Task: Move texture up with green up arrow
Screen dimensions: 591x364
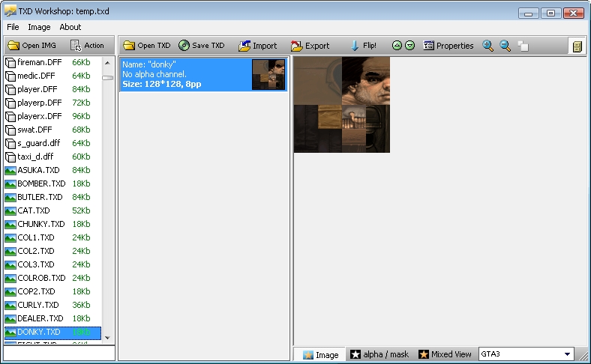Action: 397,46
